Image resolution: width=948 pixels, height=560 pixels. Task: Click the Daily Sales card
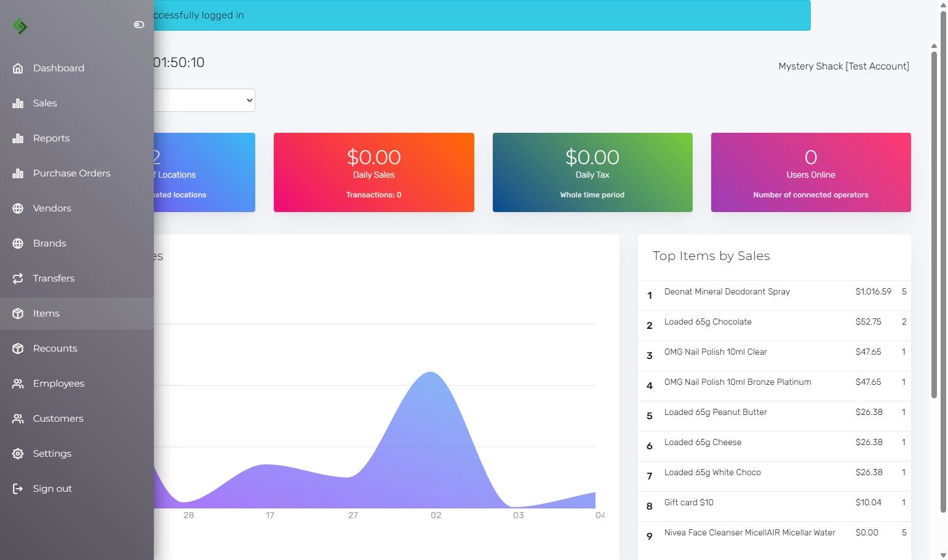click(x=373, y=172)
